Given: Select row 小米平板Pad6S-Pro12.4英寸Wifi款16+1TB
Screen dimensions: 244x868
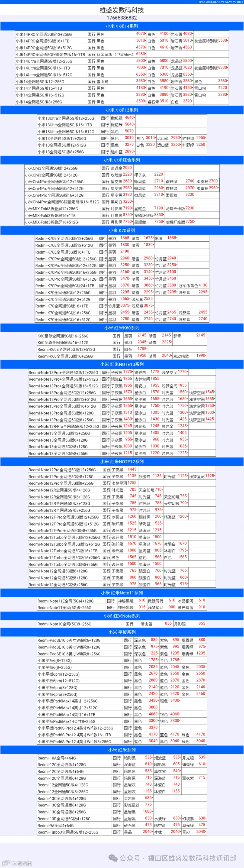Looking at the screenshot, I should coord(122,734).
